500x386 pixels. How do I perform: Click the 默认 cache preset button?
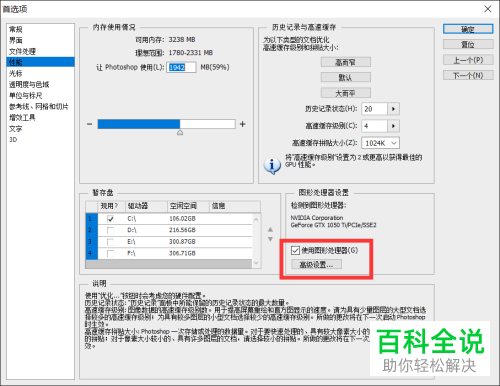tap(346, 77)
